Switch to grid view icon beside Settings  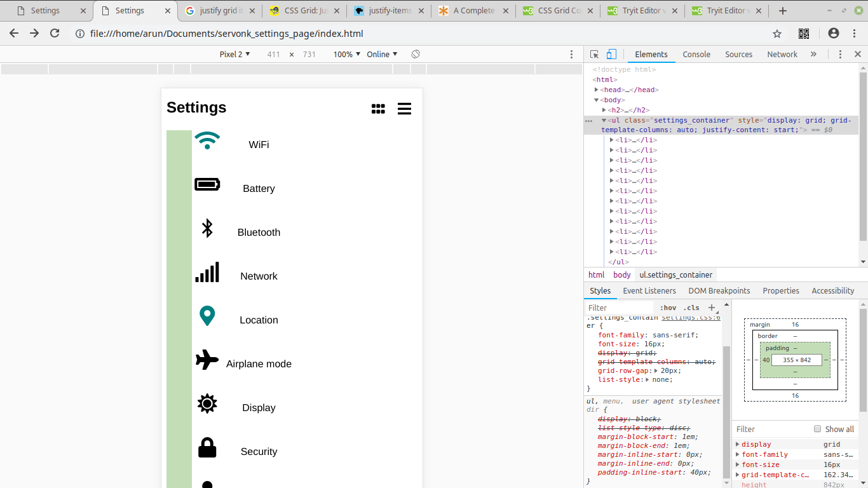point(378,109)
